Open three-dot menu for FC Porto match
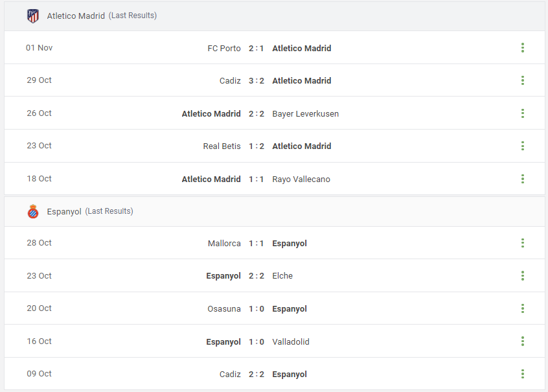The height and width of the screenshot is (392, 548). pyautogui.click(x=523, y=48)
